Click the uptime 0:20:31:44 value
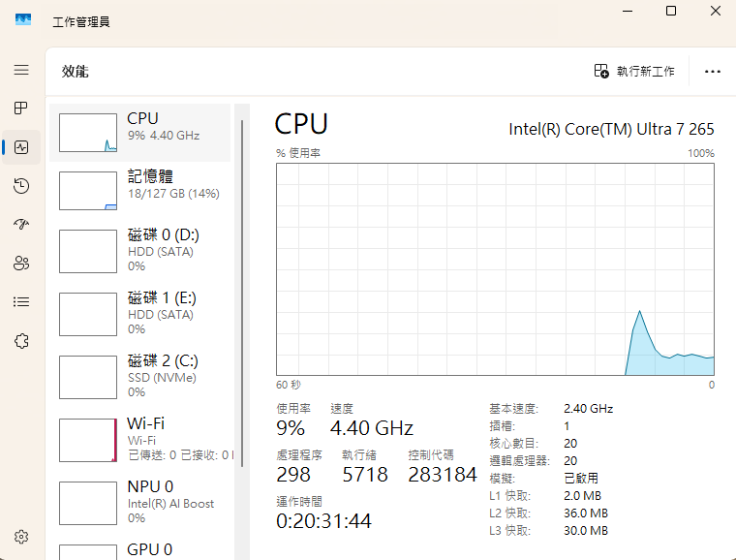This screenshot has width=736, height=560. 323,521
